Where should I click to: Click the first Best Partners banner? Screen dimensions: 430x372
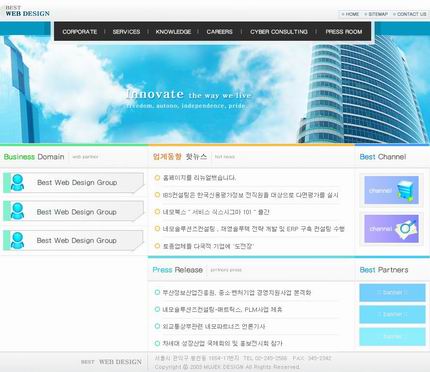pos(392,293)
